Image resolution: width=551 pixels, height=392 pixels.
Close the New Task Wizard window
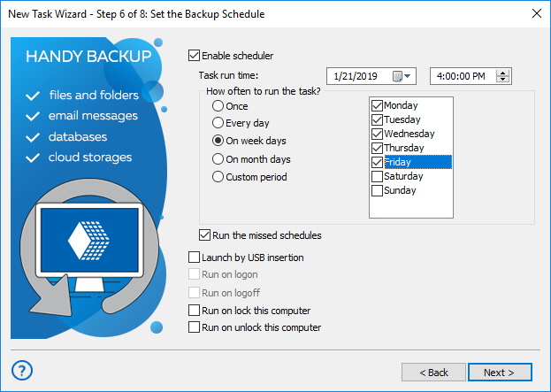[x=536, y=13]
